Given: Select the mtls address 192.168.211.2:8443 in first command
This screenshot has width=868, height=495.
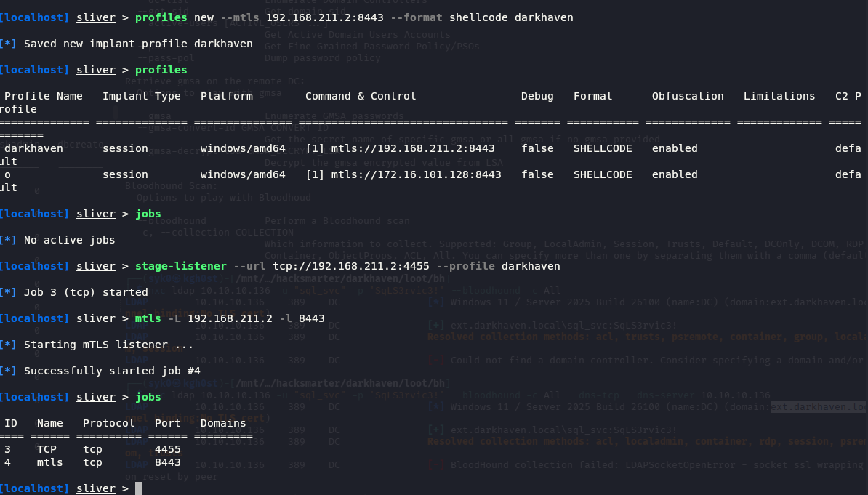Looking at the screenshot, I should click(324, 17).
